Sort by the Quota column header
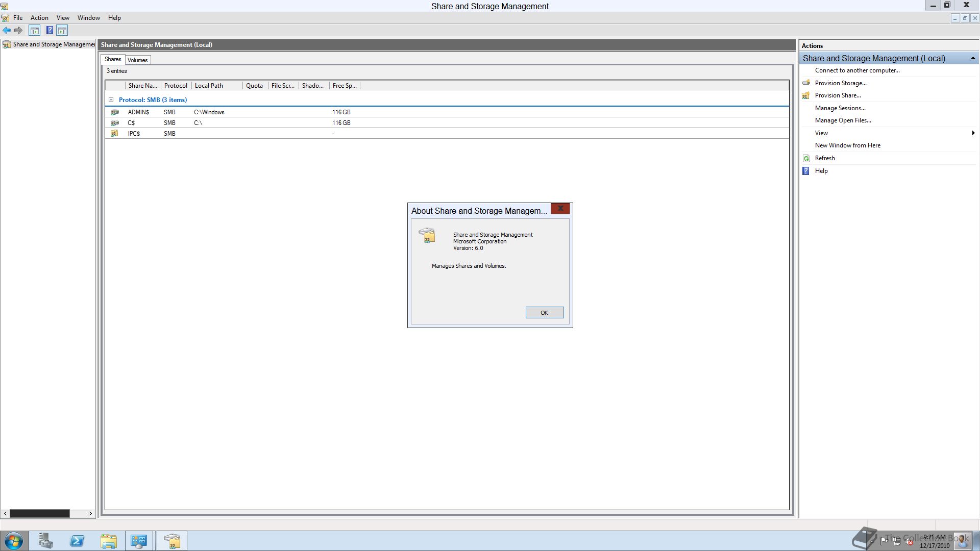 (255, 86)
